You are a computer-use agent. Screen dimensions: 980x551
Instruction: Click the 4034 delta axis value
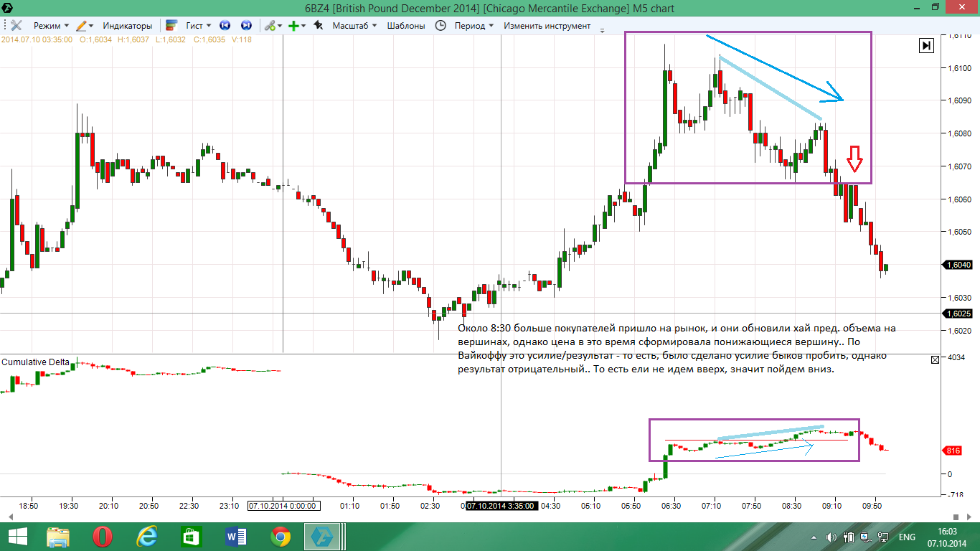pyautogui.click(x=956, y=357)
